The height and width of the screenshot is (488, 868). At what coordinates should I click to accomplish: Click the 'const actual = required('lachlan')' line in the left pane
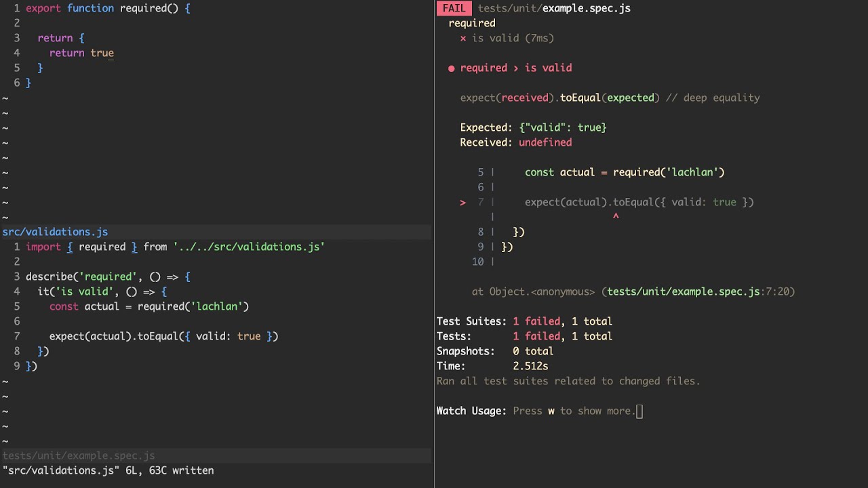click(149, 306)
